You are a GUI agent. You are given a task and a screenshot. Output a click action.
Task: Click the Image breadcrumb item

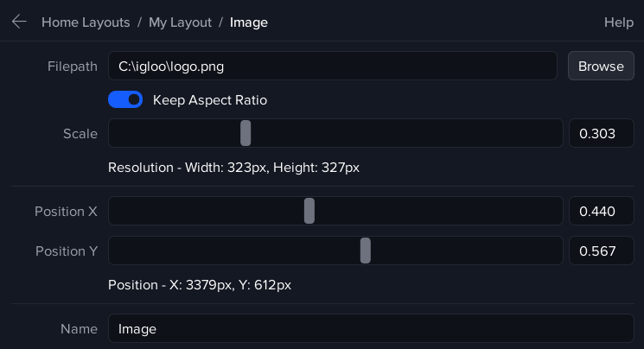click(x=249, y=22)
